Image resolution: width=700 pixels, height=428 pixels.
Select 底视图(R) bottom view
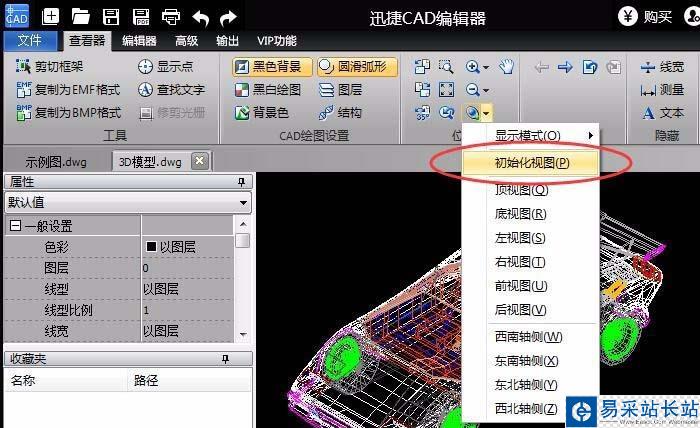pyautogui.click(x=531, y=214)
